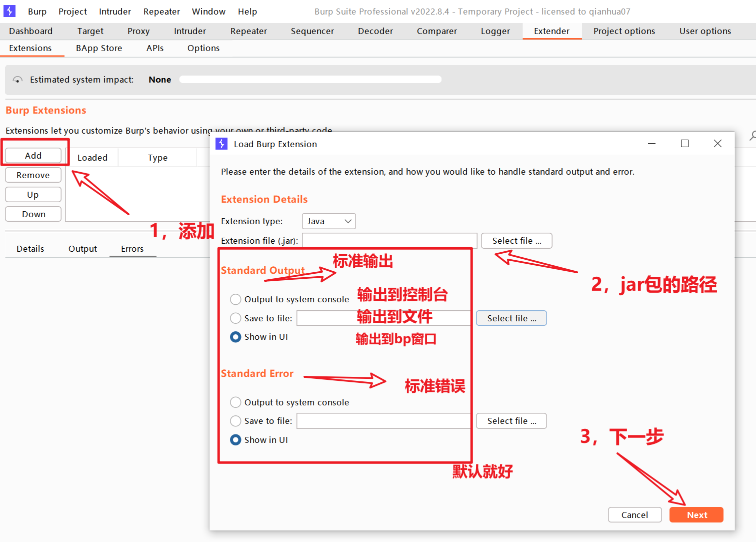The width and height of the screenshot is (756, 542).
Task: Switch to the Repeater tool tab
Action: pyautogui.click(x=248, y=31)
